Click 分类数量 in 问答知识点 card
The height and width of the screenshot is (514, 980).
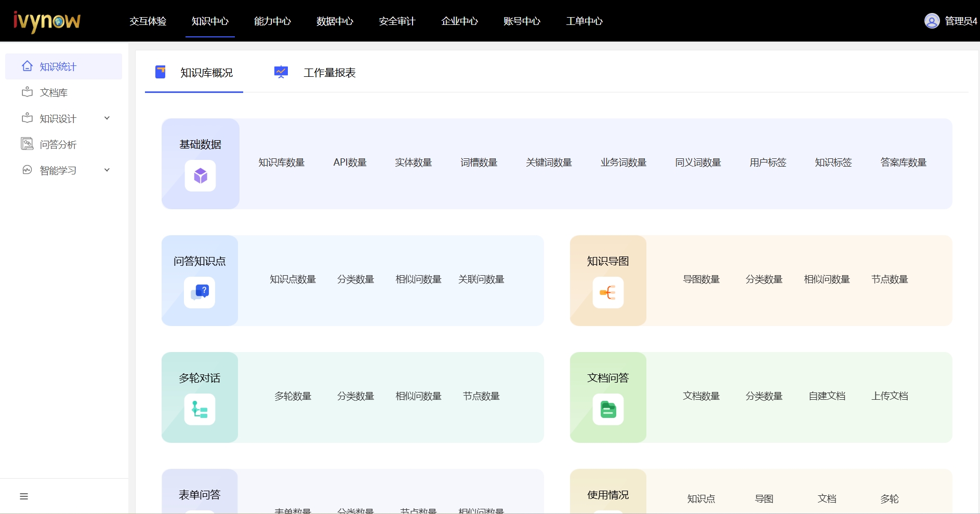click(356, 279)
